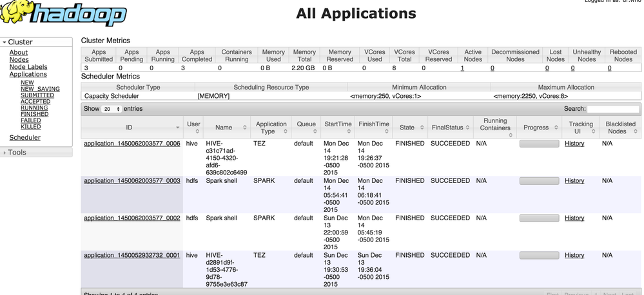Select name HIVE-d2891d9f-1d53-4776-9d78-9755e3e63c87
The width and height of the screenshot is (644, 295).
click(226, 270)
